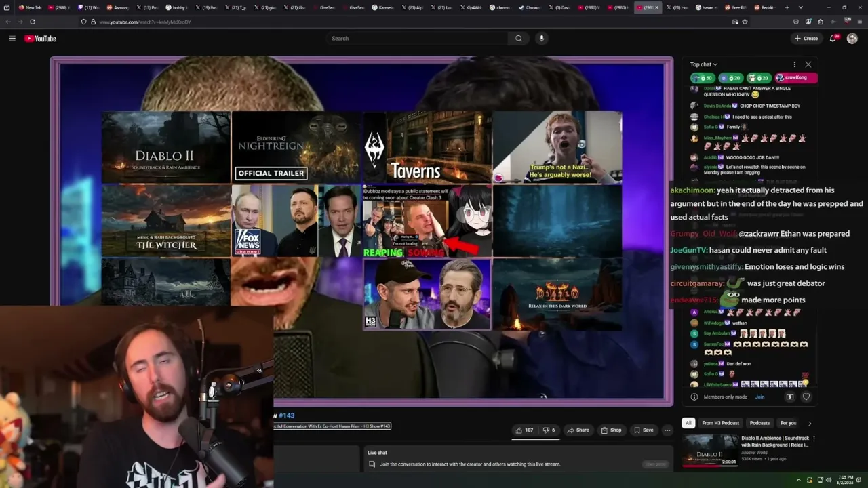The image size is (868, 488).
Task: Open the Shop button
Action: click(611, 430)
